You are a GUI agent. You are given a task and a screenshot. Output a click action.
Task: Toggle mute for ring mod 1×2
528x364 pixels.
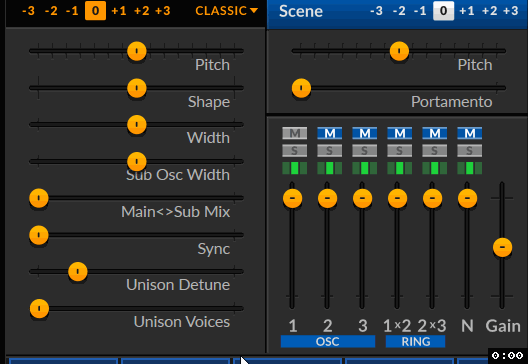click(400, 133)
